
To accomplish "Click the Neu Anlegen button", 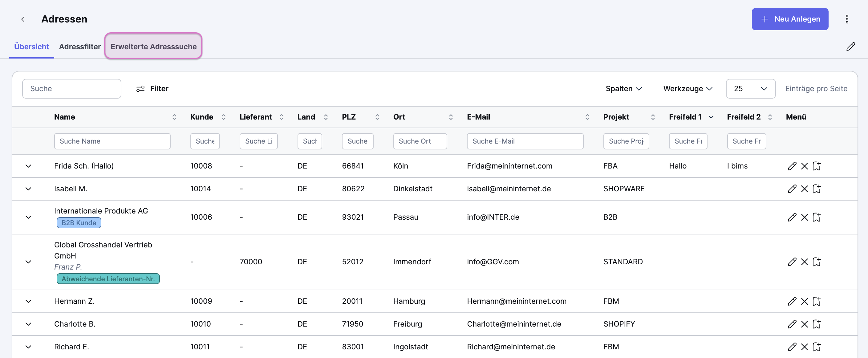I will [x=789, y=19].
